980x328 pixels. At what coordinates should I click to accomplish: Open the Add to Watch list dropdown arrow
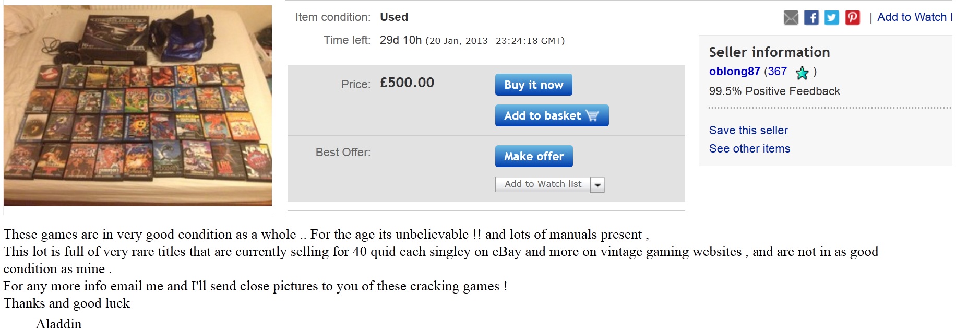pyautogui.click(x=597, y=184)
